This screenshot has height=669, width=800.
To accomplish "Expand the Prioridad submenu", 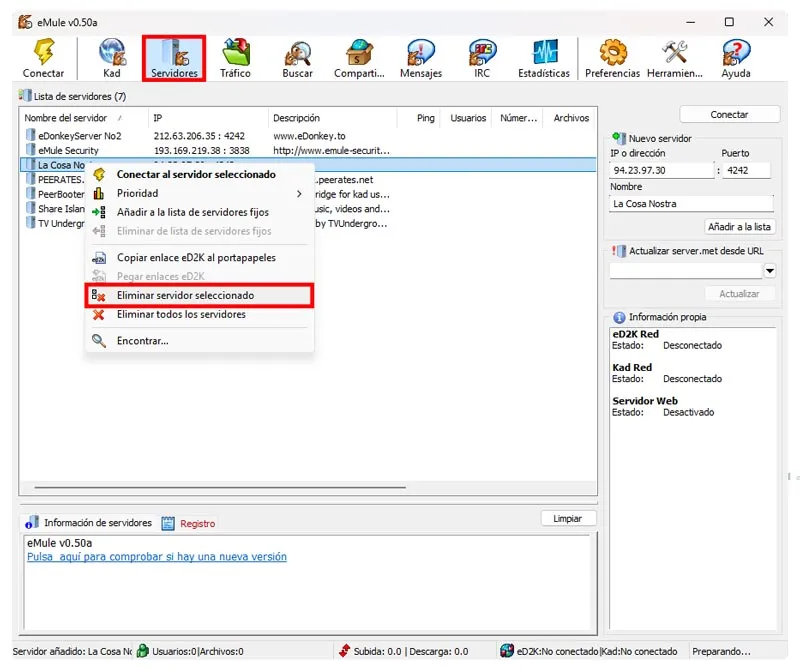I will 137,193.
